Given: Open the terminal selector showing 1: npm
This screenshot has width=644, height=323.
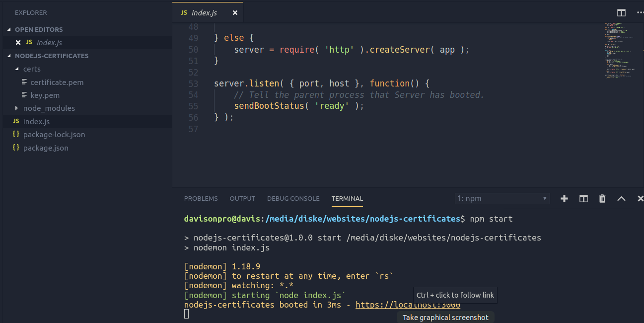Looking at the screenshot, I should pos(501,198).
